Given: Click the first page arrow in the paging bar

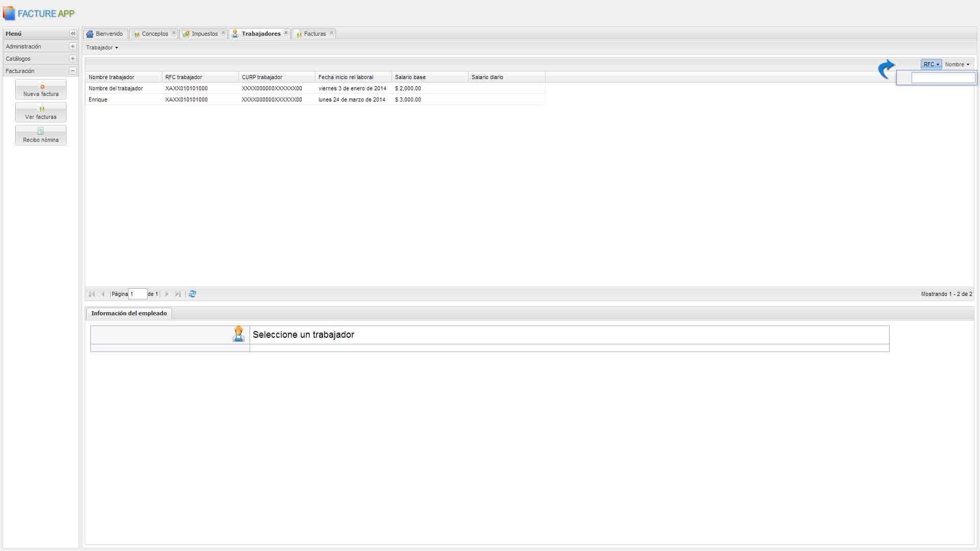Looking at the screenshot, I should (x=92, y=294).
